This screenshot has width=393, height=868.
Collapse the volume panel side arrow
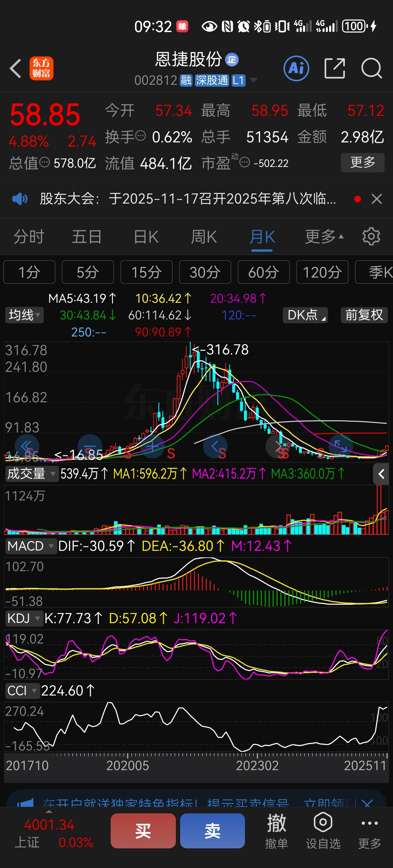point(381,474)
